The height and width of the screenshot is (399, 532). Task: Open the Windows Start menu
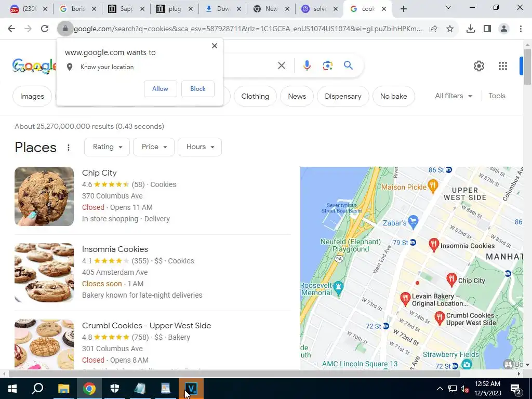click(x=12, y=389)
